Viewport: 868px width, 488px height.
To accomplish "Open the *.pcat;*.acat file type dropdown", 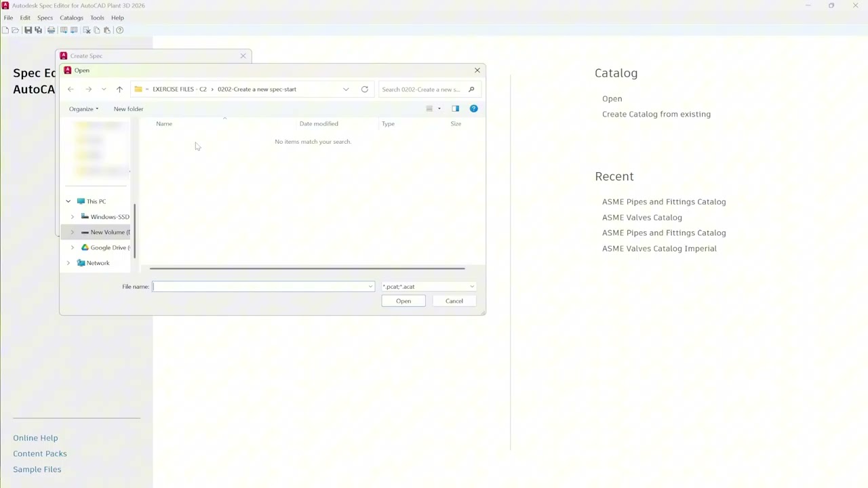I will coord(429,287).
